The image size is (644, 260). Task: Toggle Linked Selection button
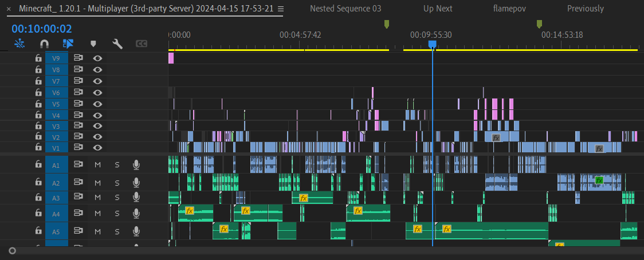[x=68, y=44]
